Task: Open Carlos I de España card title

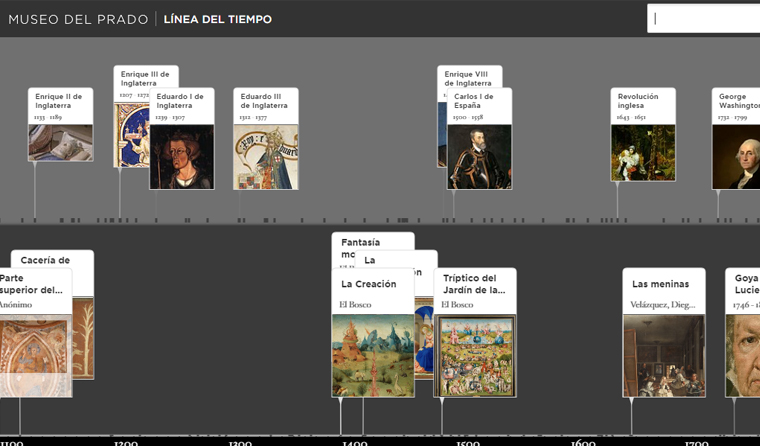Action: pyautogui.click(x=474, y=101)
